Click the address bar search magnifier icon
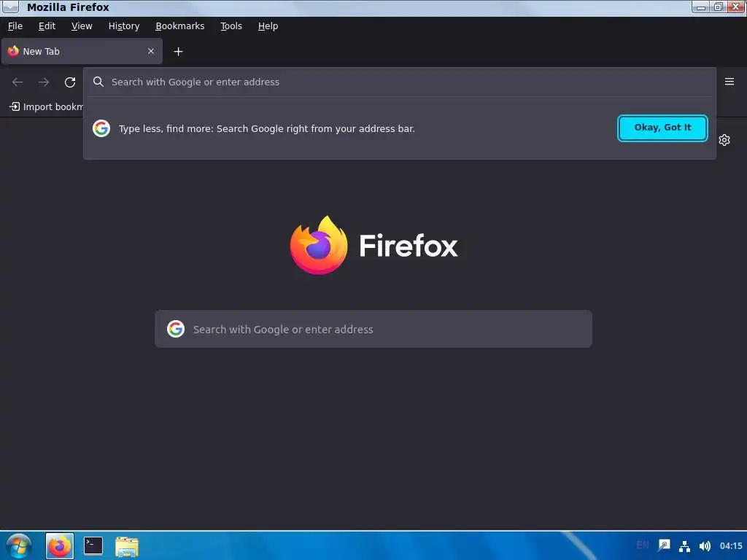 [98, 82]
